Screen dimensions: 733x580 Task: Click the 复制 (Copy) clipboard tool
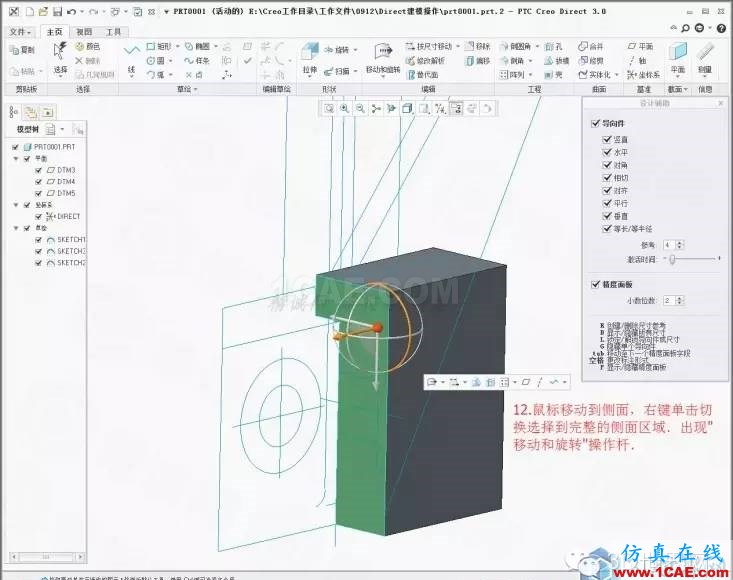coord(22,50)
